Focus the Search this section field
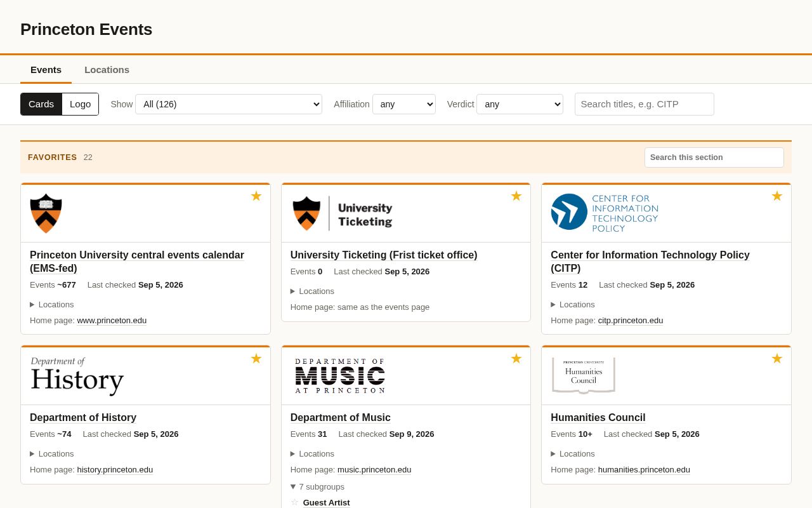Image resolution: width=812 pixels, height=508 pixels. point(714,157)
